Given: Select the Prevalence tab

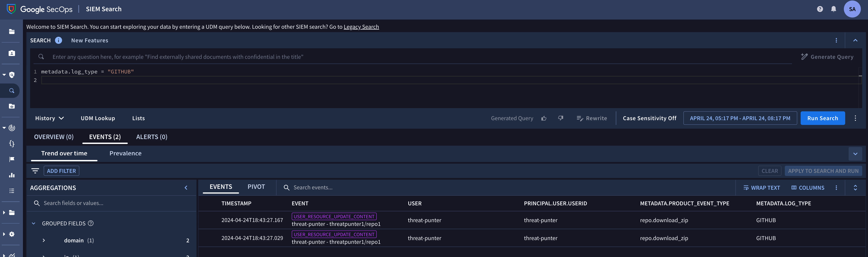Looking at the screenshot, I should click(x=125, y=153).
